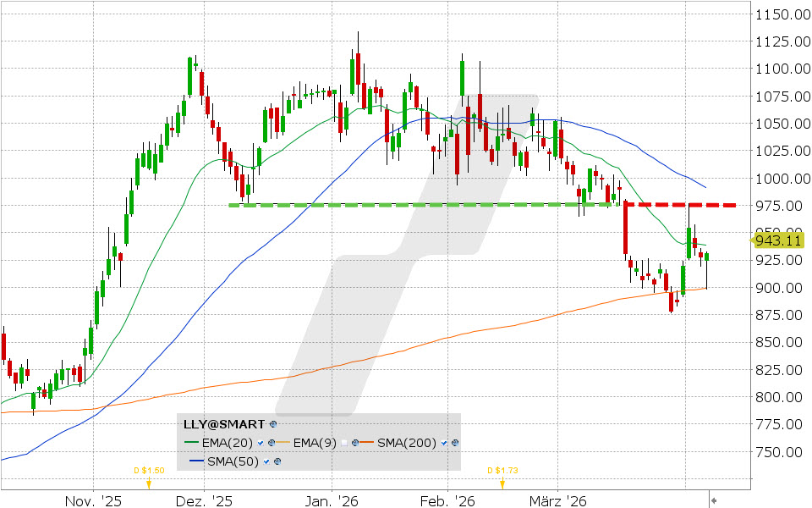Uncheck the SMA(200) visibility checkbox
The height and width of the screenshot is (508, 812).
click(x=446, y=442)
